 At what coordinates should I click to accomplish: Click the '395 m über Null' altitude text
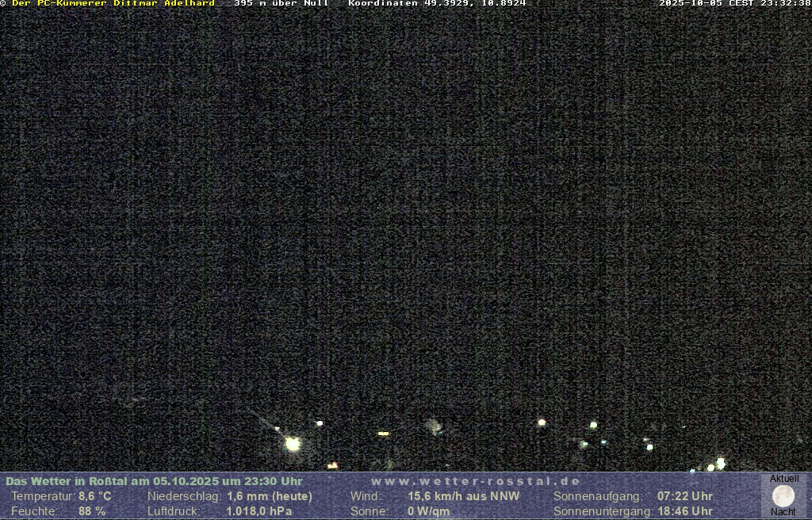coord(282,3)
